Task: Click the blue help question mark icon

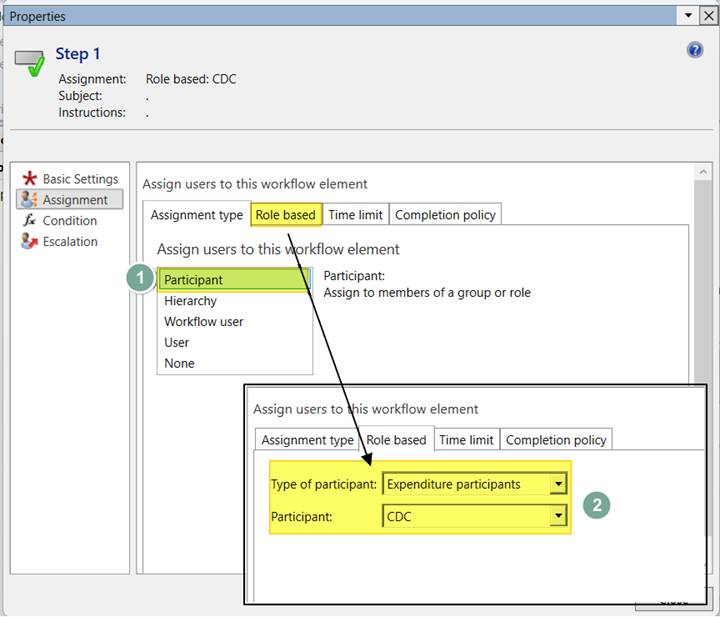Action: click(x=695, y=50)
